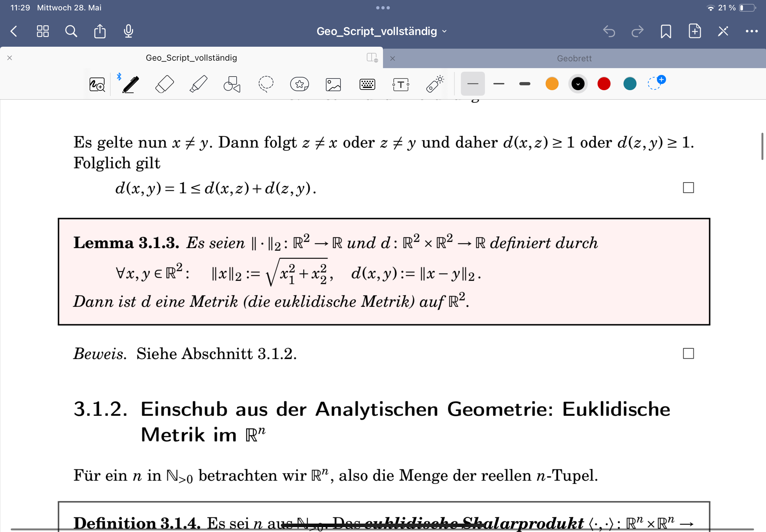Close the Geobrett tab
This screenshot has width=766, height=532.
click(x=392, y=58)
